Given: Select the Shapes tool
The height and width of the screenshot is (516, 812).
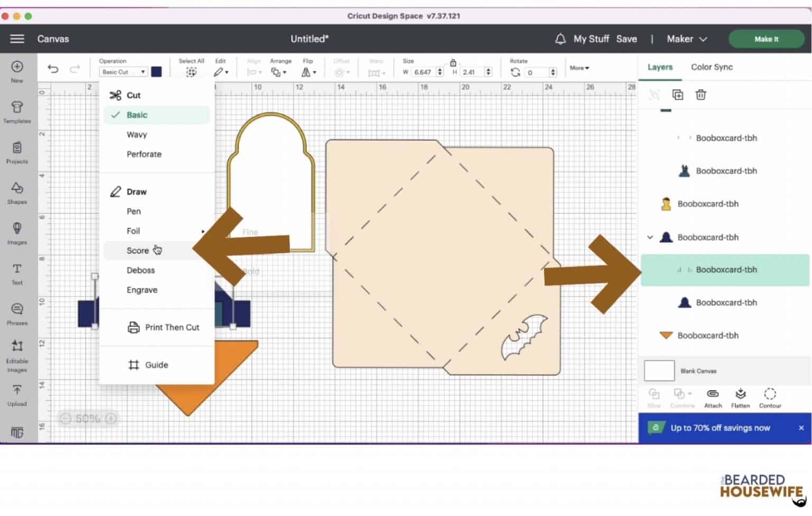Looking at the screenshot, I should 17,192.
